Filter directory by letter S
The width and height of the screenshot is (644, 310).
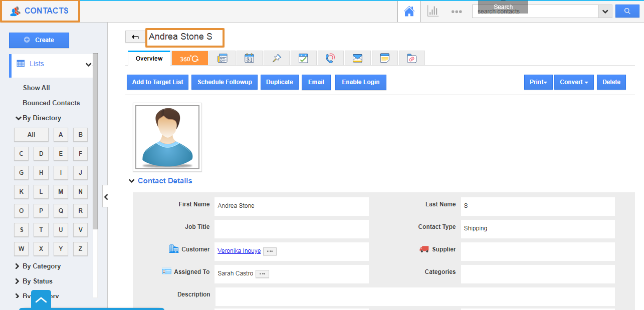click(21, 230)
